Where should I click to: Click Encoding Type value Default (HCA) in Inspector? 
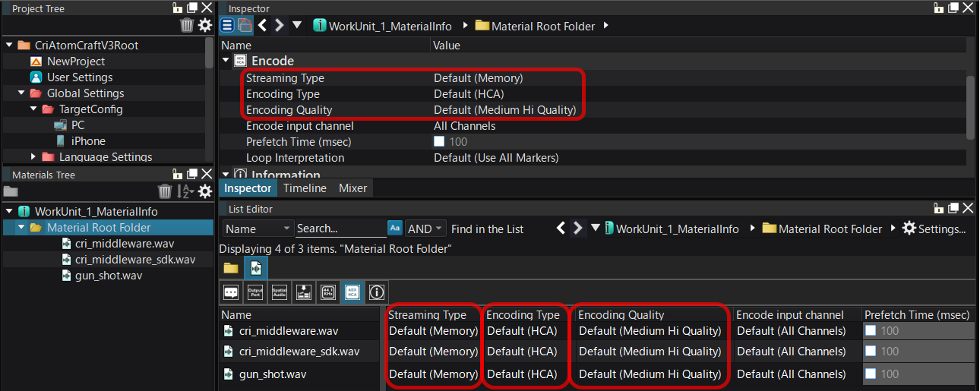469,93
